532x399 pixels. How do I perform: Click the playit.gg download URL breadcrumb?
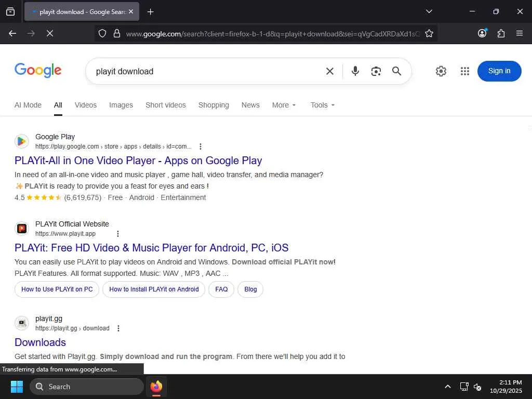coord(72,328)
